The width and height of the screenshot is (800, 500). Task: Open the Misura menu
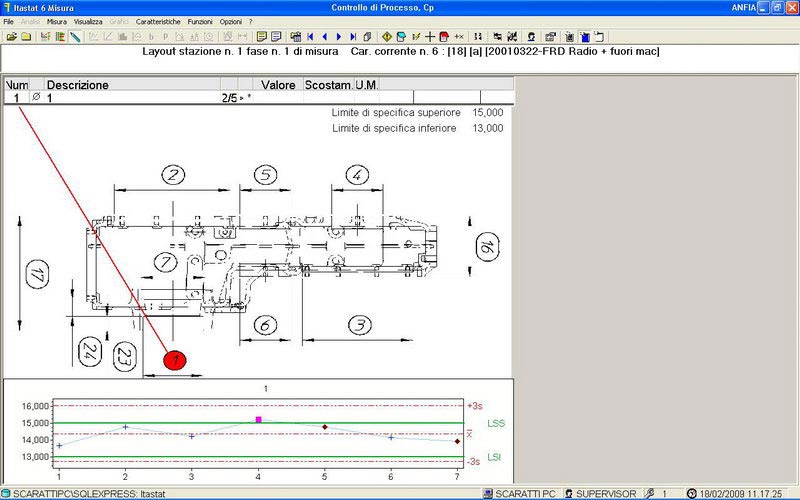(57, 22)
